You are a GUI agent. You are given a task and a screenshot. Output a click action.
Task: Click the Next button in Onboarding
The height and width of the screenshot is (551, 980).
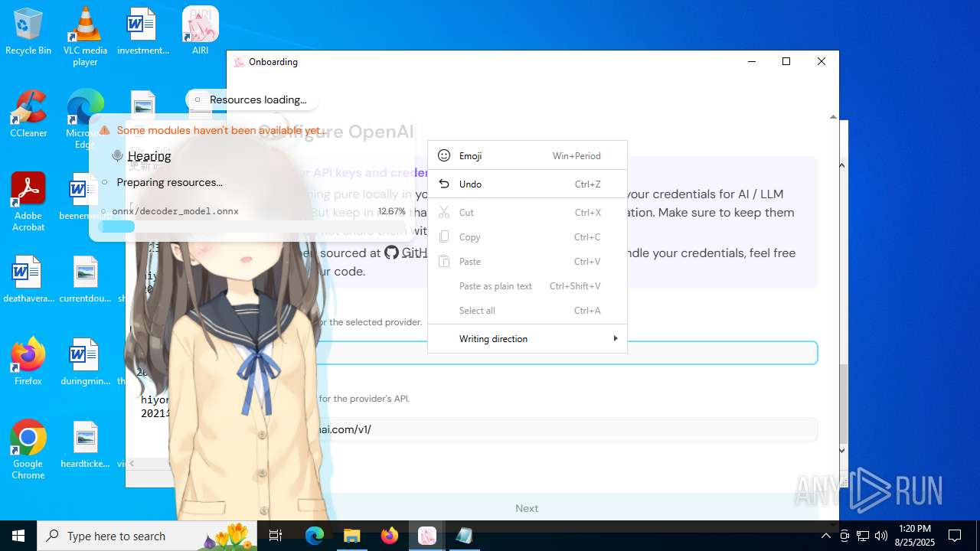tap(527, 508)
